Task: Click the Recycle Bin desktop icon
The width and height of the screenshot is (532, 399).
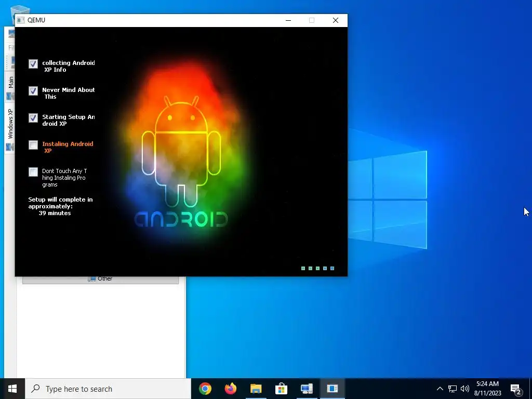Action: click(20, 10)
